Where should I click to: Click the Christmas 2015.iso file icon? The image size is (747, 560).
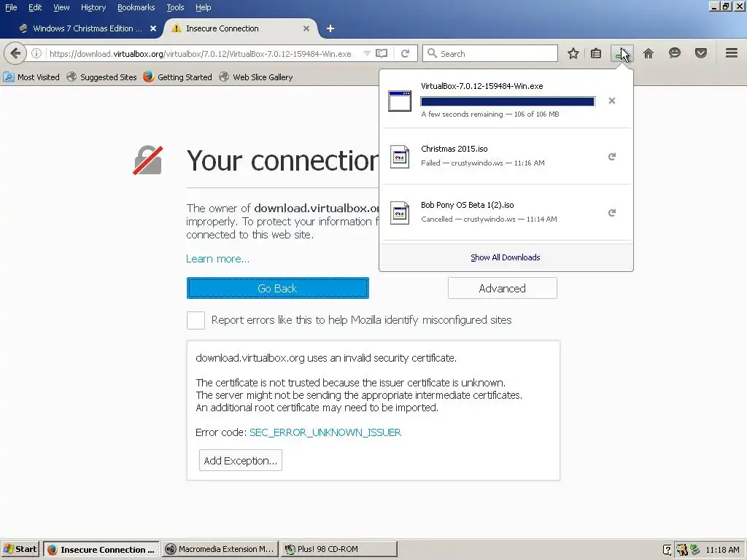(x=399, y=157)
